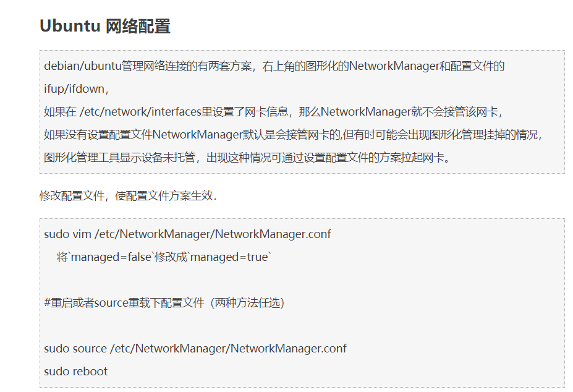
Task: Click the 'sudo vim /etc/NetworkManager' command line
Action: click(187, 234)
